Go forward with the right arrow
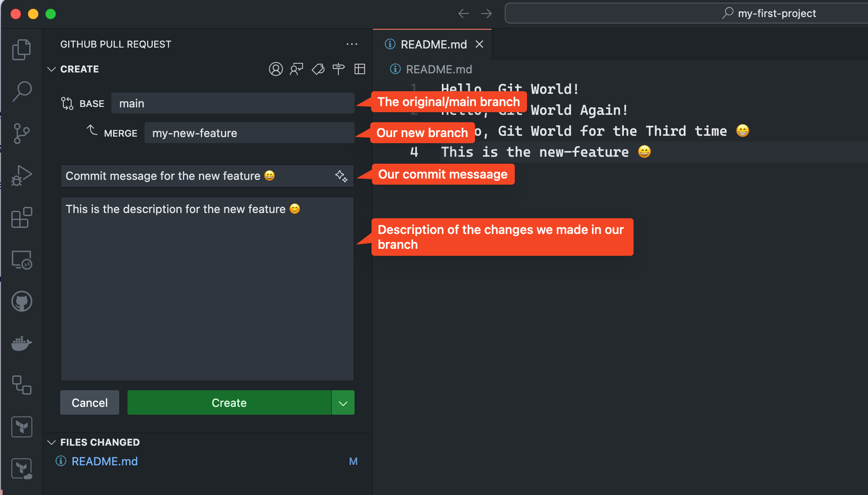Image resolution: width=868 pixels, height=495 pixels. pos(486,14)
